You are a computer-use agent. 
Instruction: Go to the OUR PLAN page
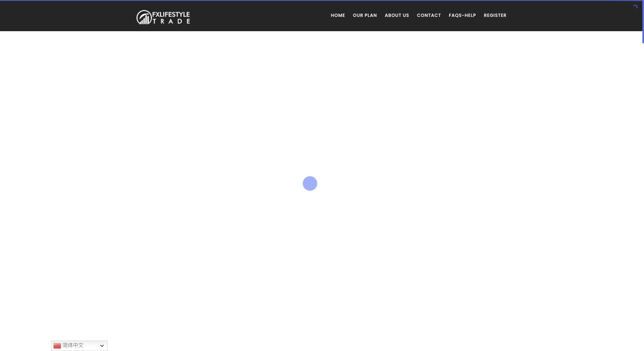365,15
